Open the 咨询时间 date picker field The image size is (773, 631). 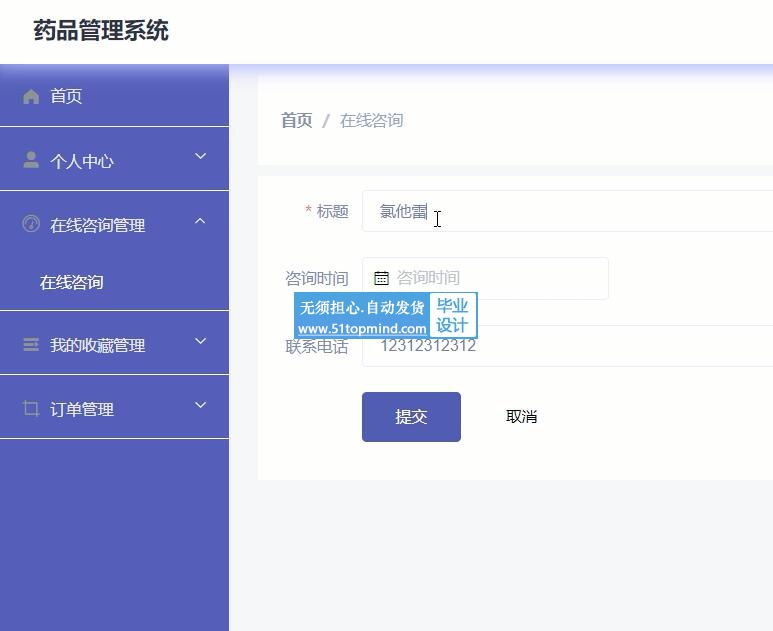(x=485, y=278)
